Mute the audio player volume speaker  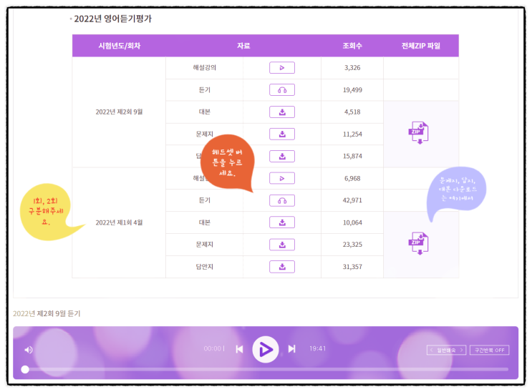pos(29,350)
